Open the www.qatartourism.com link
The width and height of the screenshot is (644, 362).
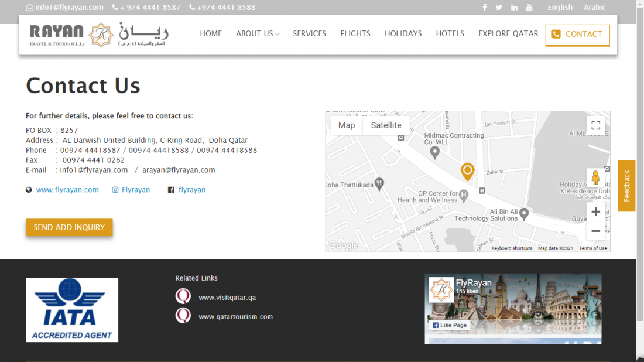[236, 317]
